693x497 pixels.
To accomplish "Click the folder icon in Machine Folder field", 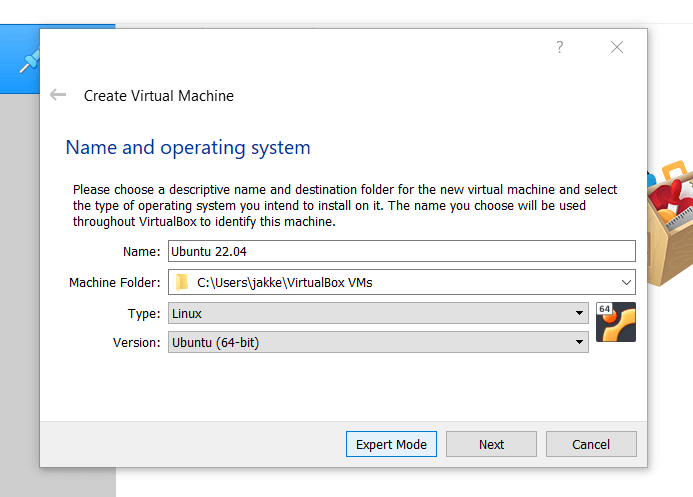I will point(182,282).
